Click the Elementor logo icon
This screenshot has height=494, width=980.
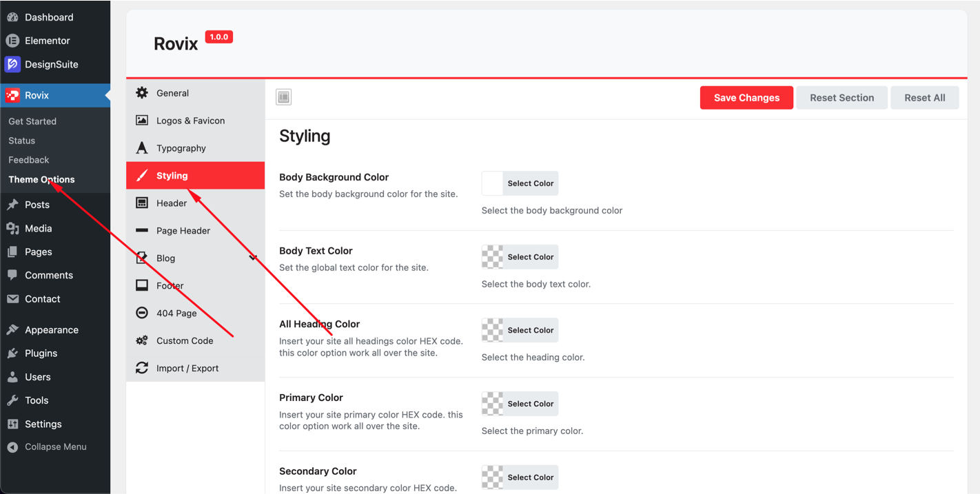click(12, 41)
